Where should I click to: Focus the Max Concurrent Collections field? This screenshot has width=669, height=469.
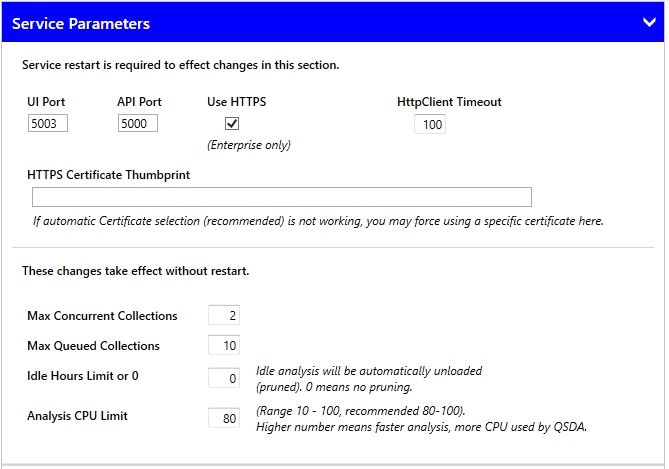(x=224, y=316)
